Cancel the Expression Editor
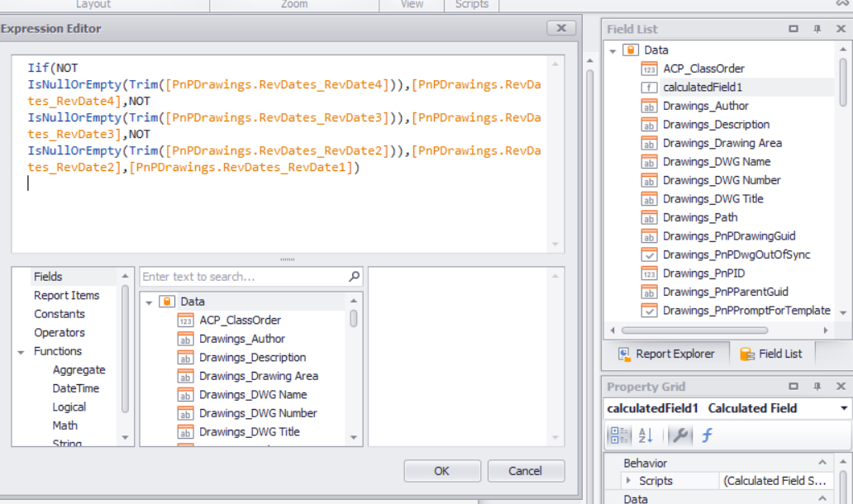 pos(526,470)
